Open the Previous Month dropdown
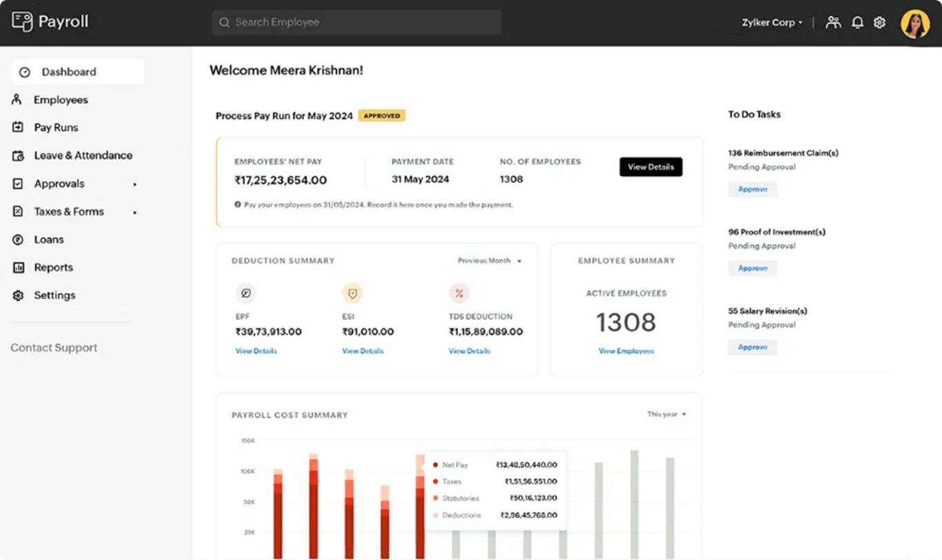The width and height of the screenshot is (942, 560). 490,261
